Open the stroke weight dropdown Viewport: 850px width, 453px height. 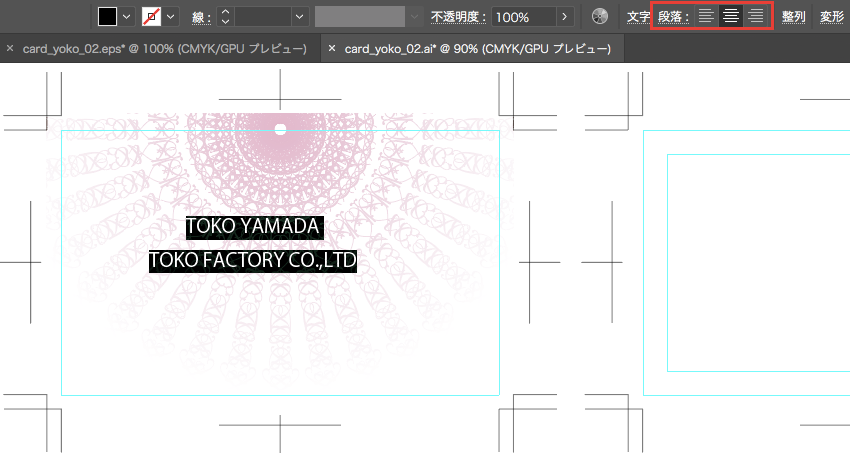300,17
